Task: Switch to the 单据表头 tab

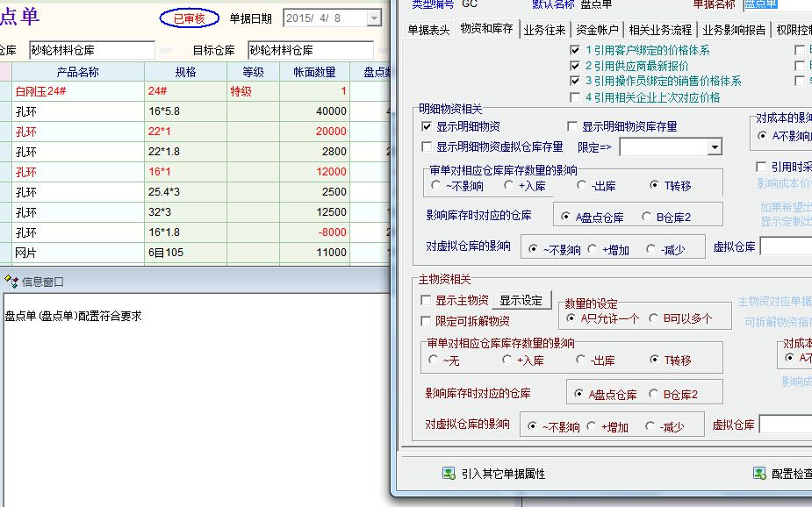Action: pyautogui.click(x=429, y=30)
